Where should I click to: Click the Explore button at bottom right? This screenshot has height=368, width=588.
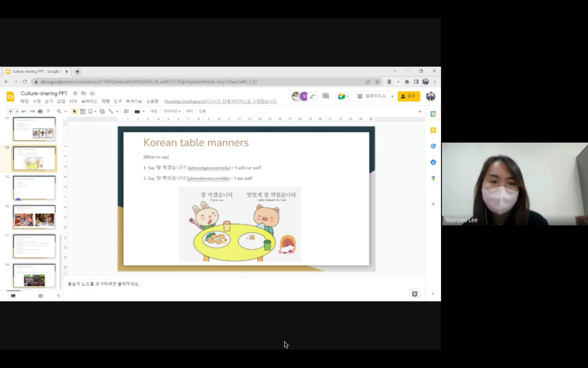click(414, 294)
